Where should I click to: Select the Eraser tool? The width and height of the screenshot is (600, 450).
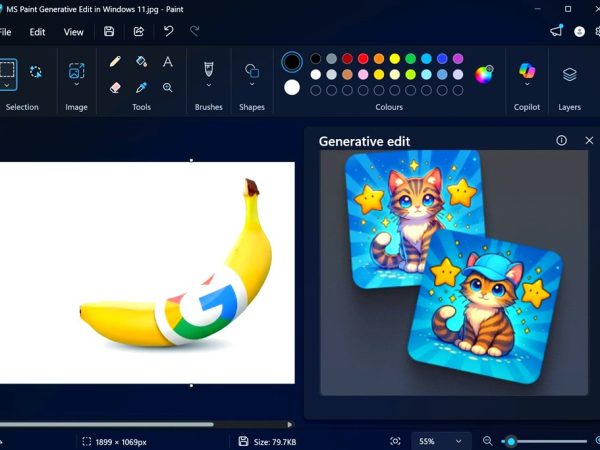pyautogui.click(x=115, y=88)
